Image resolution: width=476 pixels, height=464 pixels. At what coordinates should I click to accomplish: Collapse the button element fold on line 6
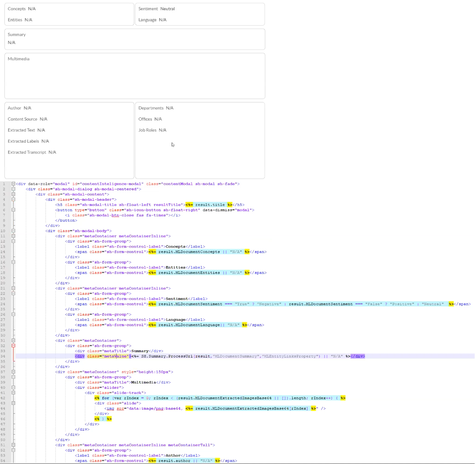tap(13, 210)
